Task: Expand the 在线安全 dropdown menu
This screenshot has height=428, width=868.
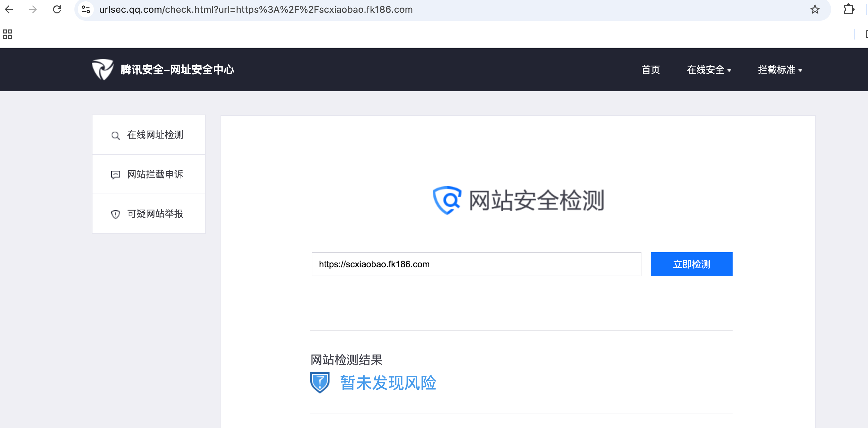Action: click(708, 70)
